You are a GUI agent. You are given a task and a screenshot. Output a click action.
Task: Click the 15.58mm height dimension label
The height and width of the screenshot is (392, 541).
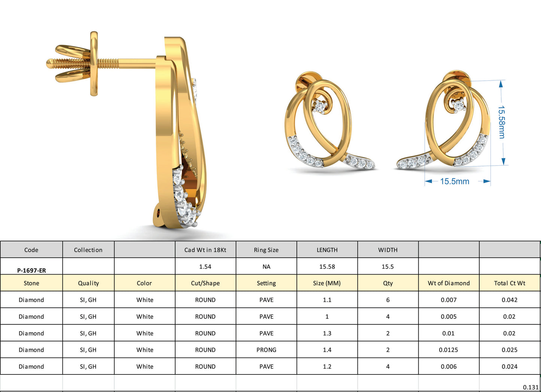(x=501, y=122)
